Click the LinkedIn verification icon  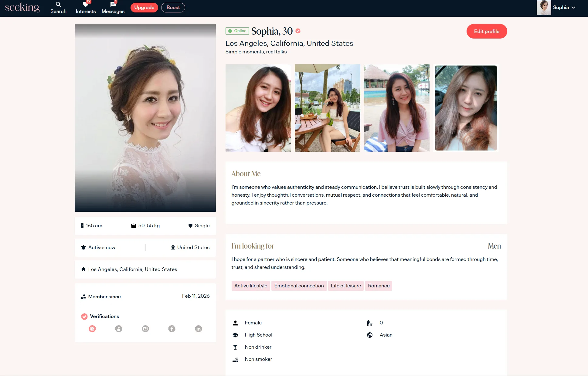(198, 329)
